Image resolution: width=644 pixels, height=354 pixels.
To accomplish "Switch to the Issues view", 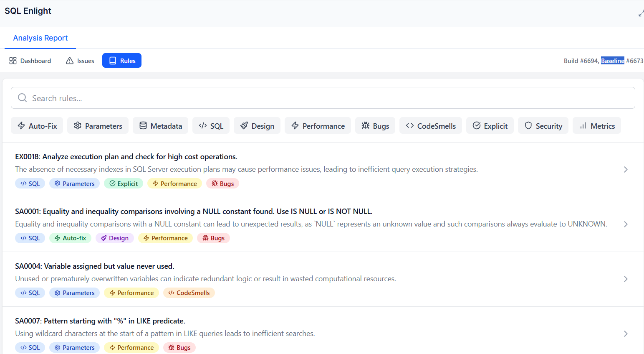I will tap(80, 61).
